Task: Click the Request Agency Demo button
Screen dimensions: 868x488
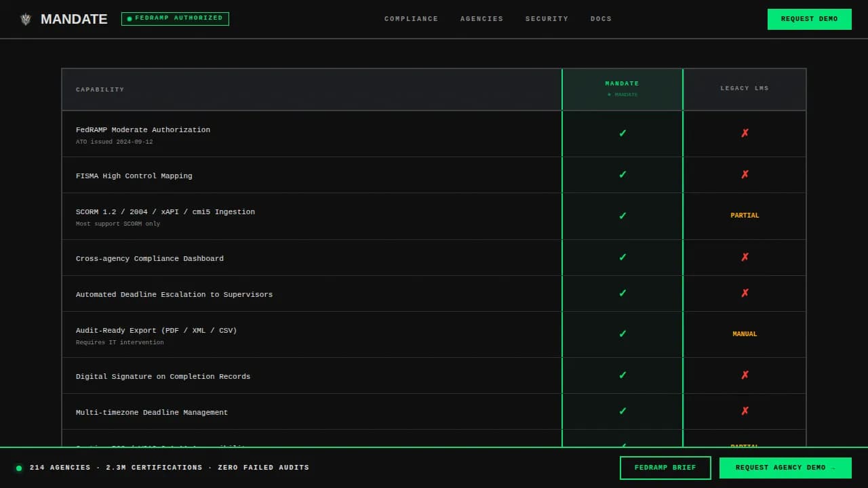Action: coord(785,468)
